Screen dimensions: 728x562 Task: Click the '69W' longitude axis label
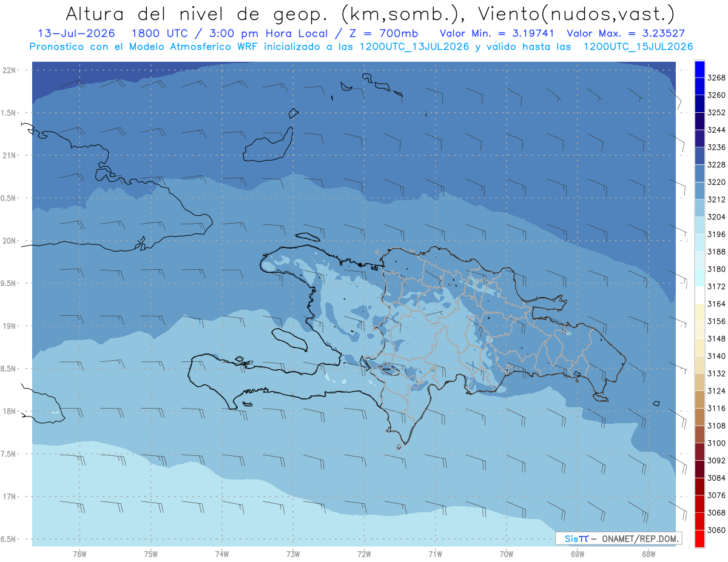coord(578,554)
